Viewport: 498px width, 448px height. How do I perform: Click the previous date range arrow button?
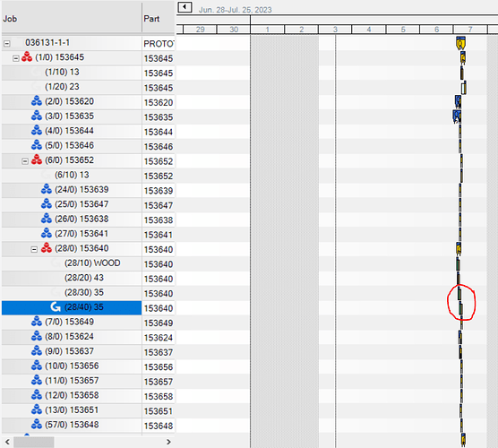tap(185, 7)
